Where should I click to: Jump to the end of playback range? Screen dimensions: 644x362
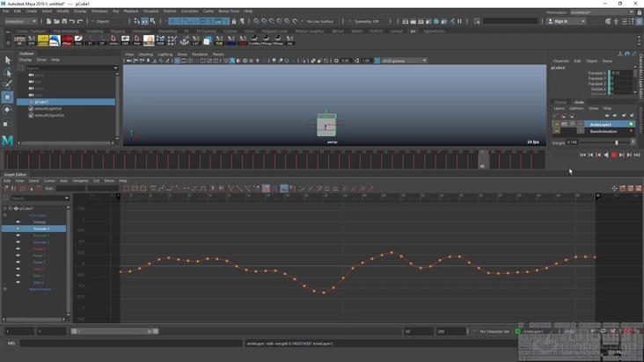636,155
